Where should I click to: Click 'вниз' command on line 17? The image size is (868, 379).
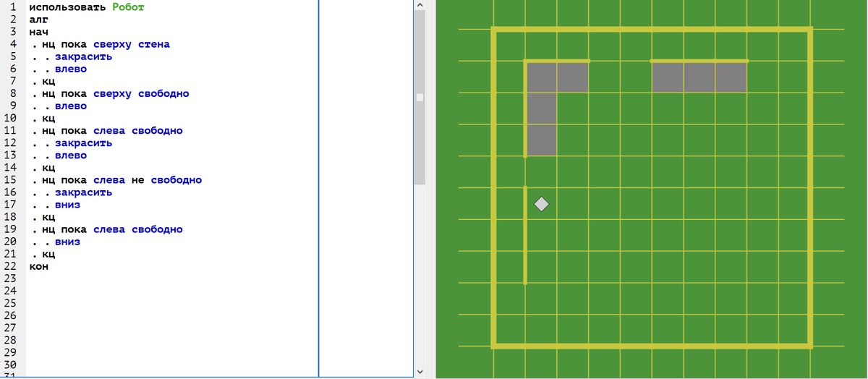tap(67, 205)
